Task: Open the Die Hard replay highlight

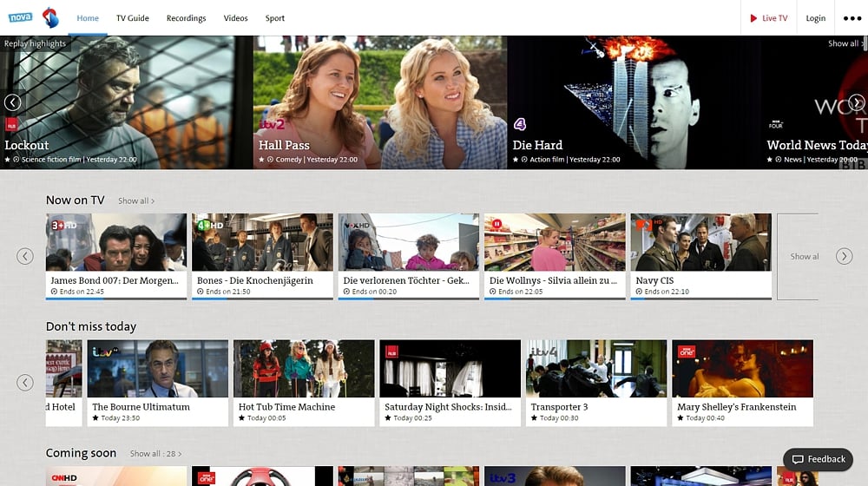Action: tap(634, 102)
